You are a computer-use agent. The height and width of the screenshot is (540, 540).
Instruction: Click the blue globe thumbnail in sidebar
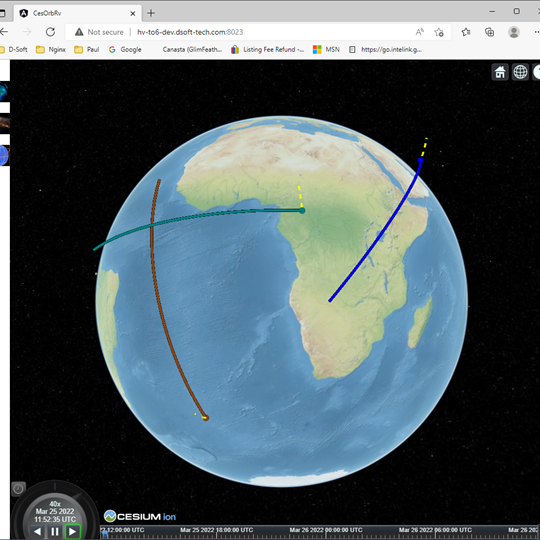pos(4,155)
